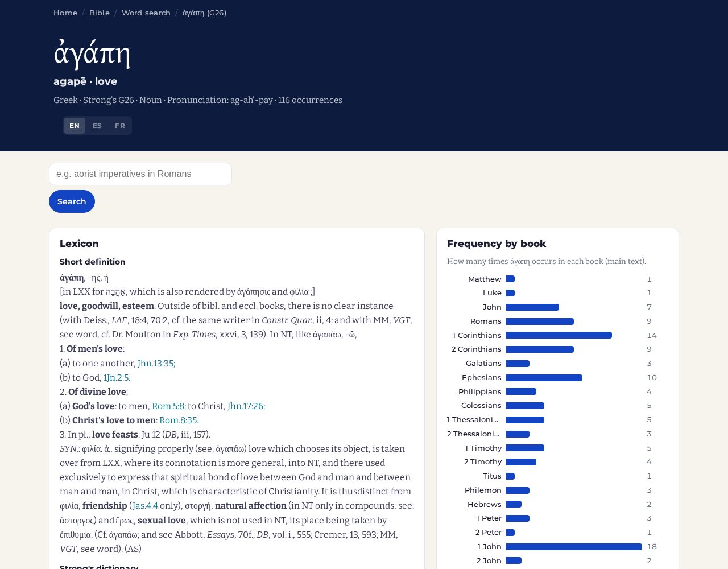Open the Jhn.17:26 verse reference
Image resolution: width=728 pixels, height=569 pixels.
[x=246, y=406]
